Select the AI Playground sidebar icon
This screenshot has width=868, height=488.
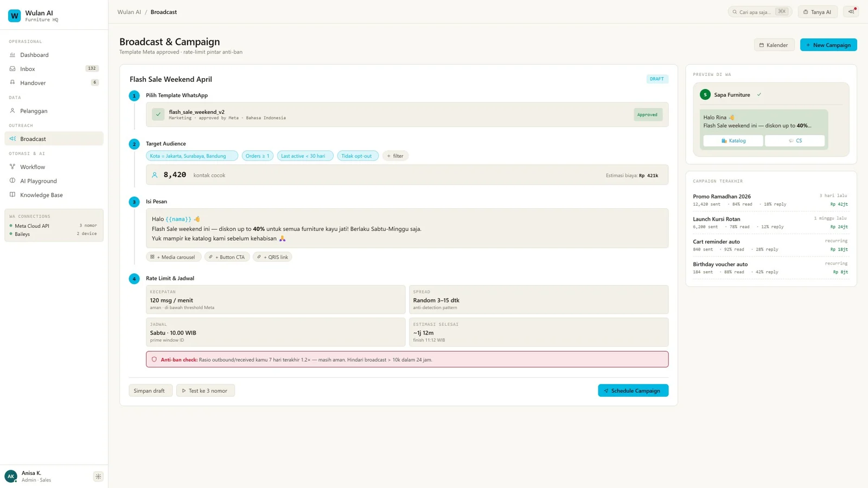coord(12,181)
